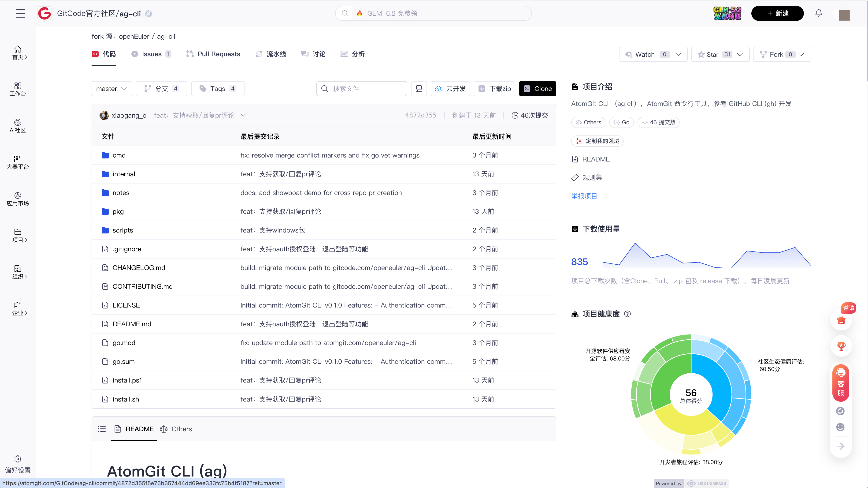
Task: Toggle the README outline list icon
Action: click(102, 429)
